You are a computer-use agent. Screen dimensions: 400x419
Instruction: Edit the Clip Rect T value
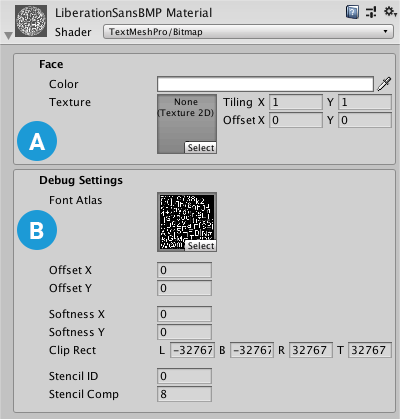coord(370,350)
